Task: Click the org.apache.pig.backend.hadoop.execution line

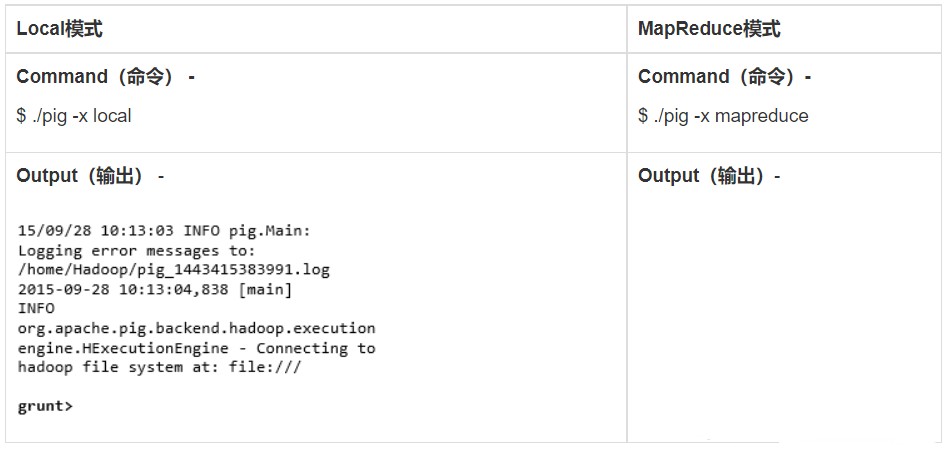Action: [x=196, y=328]
